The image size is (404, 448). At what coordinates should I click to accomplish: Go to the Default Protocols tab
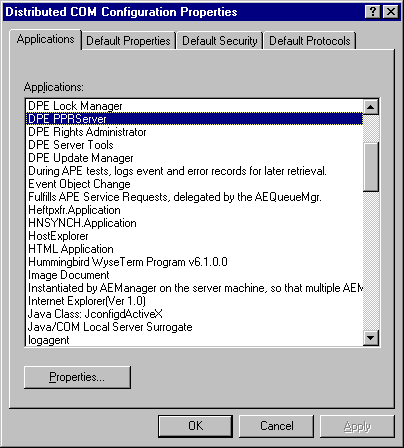pos(310,41)
